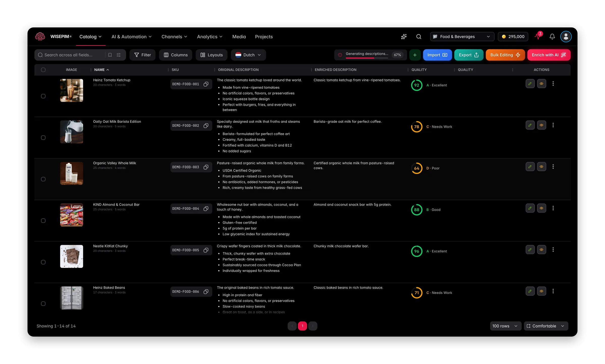Open more actions for Heinz Baked Beans
The image size is (605, 364).
[553, 291]
